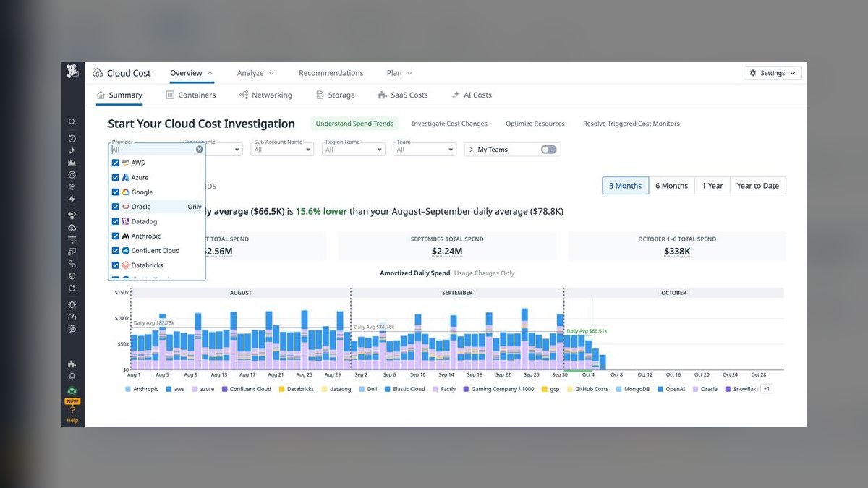Click the sparkle stars sidebar icon
The image size is (868, 488).
[x=72, y=150]
